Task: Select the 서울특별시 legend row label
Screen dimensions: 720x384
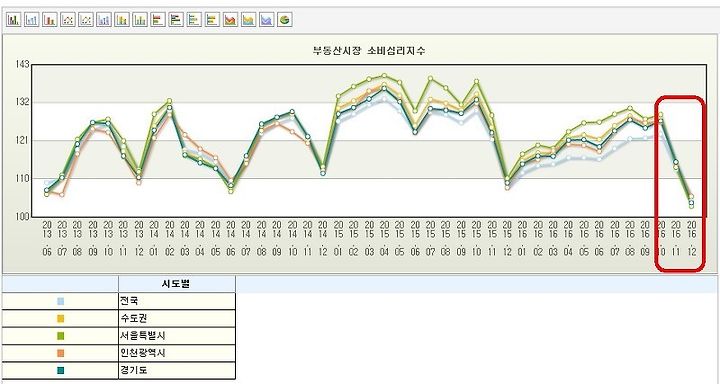Action: [143, 336]
